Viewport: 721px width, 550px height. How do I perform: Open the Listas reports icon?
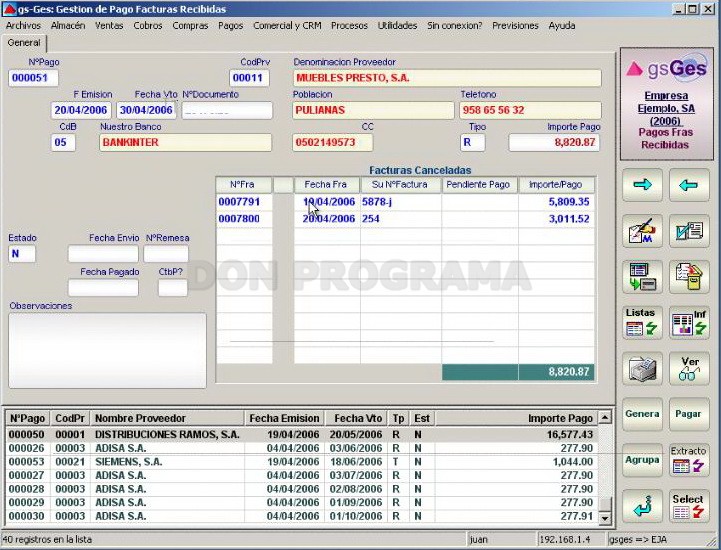coord(642,322)
